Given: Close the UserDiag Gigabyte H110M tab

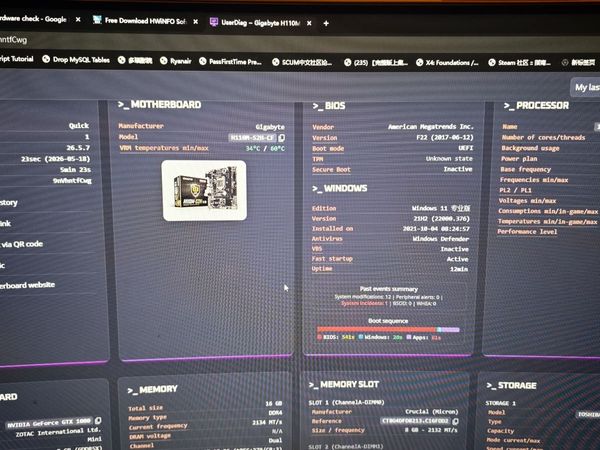Looking at the screenshot, I should pyautogui.click(x=309, y=23).
